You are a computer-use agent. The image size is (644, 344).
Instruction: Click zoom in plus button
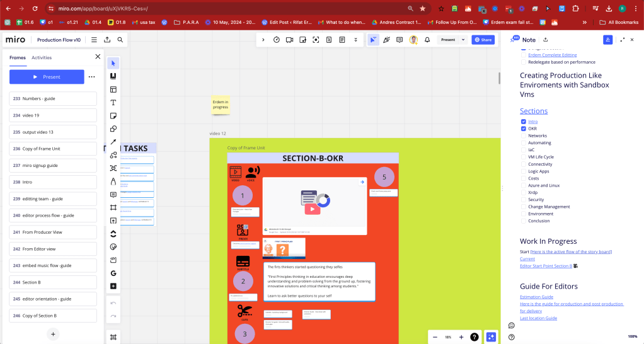click(x=461, y=337)
